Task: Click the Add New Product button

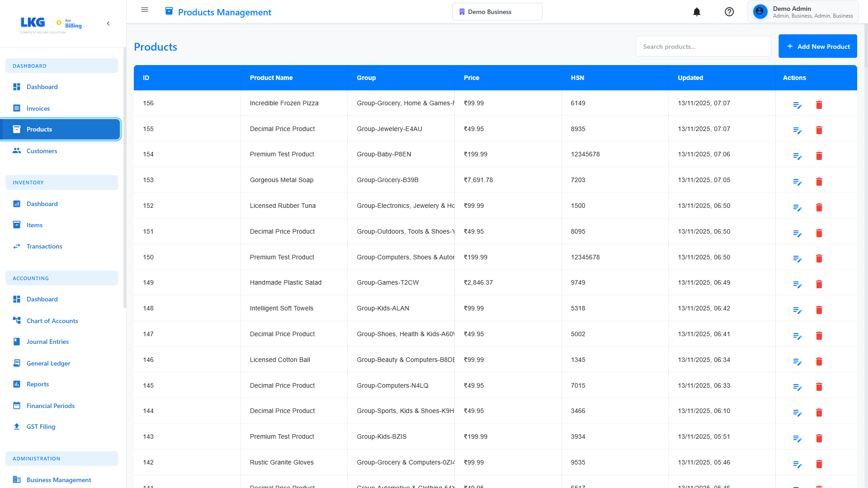Action: (x=818, y=46)
